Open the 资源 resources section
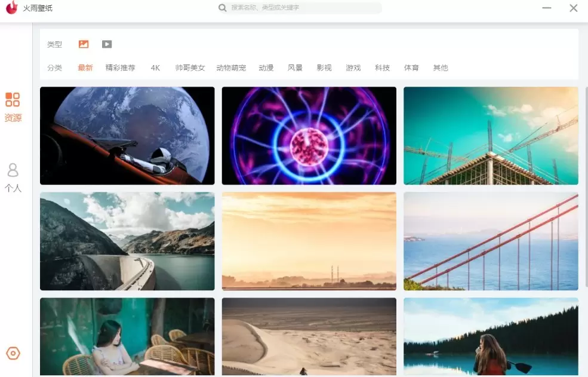The height and width of the screenshot is (377, 588). [13, 108]
